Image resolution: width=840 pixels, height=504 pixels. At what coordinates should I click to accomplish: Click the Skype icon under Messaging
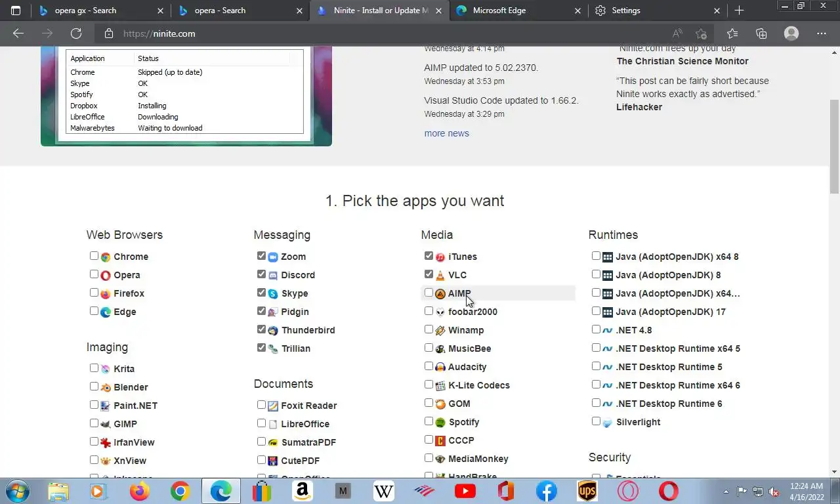(273, 293)
